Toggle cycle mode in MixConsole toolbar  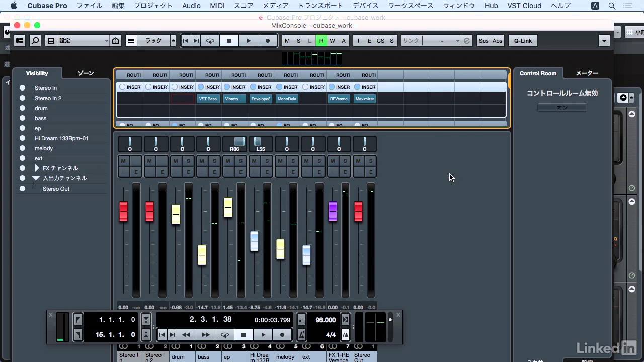click(210, 41)
